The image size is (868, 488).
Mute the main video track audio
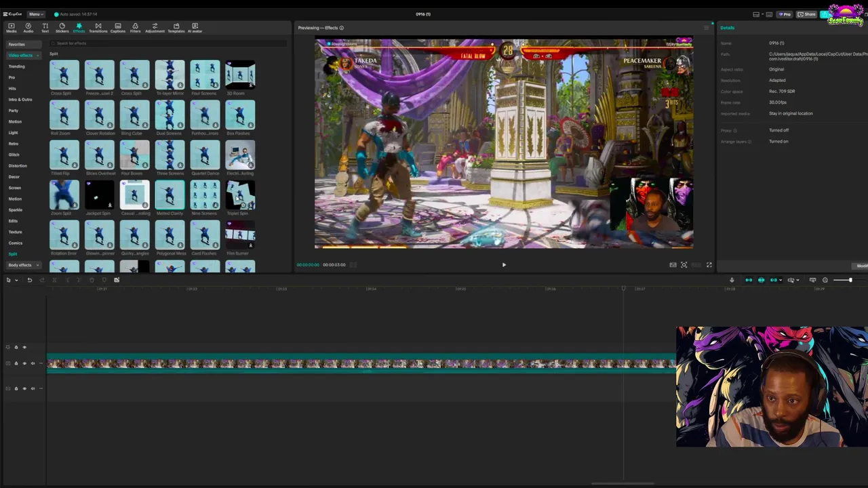tap(33, 363)
